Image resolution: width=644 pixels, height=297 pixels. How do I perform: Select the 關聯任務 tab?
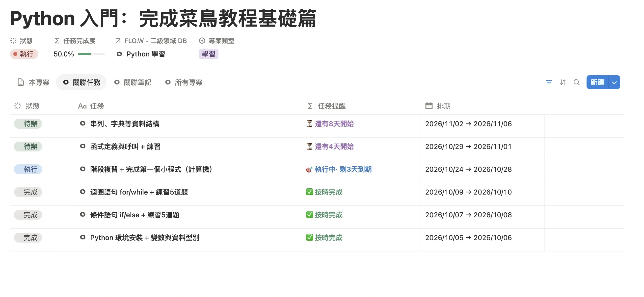(81, 82)
